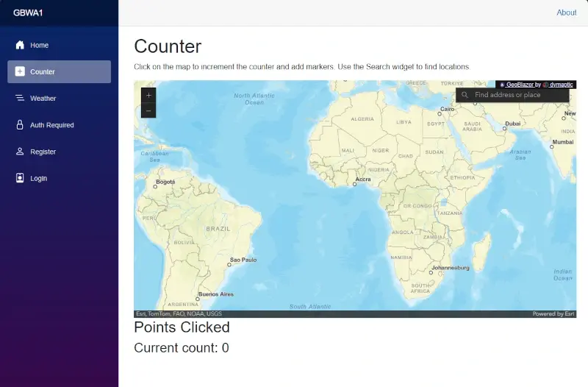Click on ETHIOPIA label on map
This screenshot has width=588, height=387.
[462, 177]
